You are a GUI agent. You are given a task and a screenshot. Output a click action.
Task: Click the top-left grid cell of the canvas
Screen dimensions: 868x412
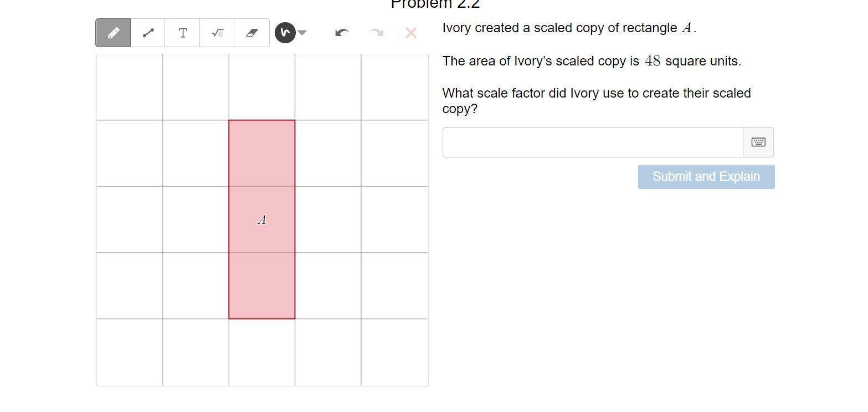pos(130,87)
